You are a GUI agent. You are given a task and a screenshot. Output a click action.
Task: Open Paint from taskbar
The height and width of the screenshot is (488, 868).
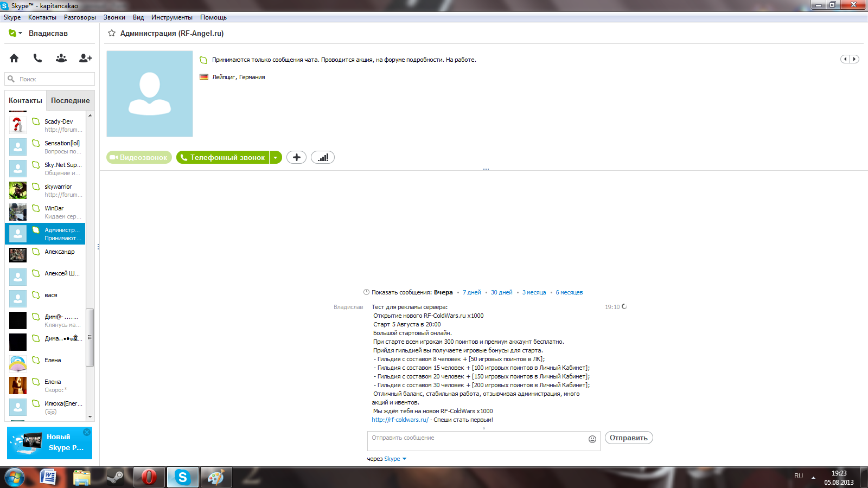[x=216, y=477]
